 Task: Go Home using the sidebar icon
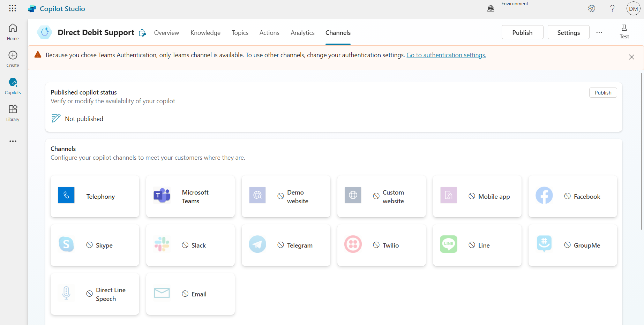13,31
